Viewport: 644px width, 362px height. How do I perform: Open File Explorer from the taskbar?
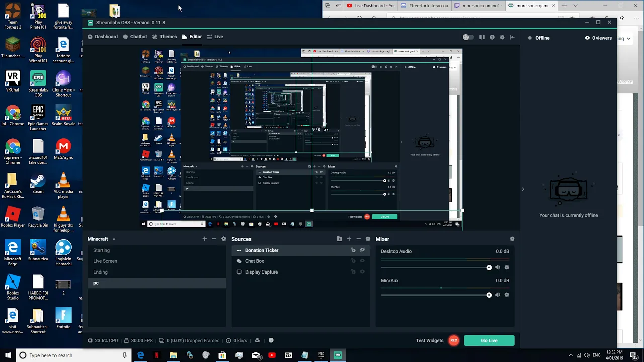(x=173, y=355)
